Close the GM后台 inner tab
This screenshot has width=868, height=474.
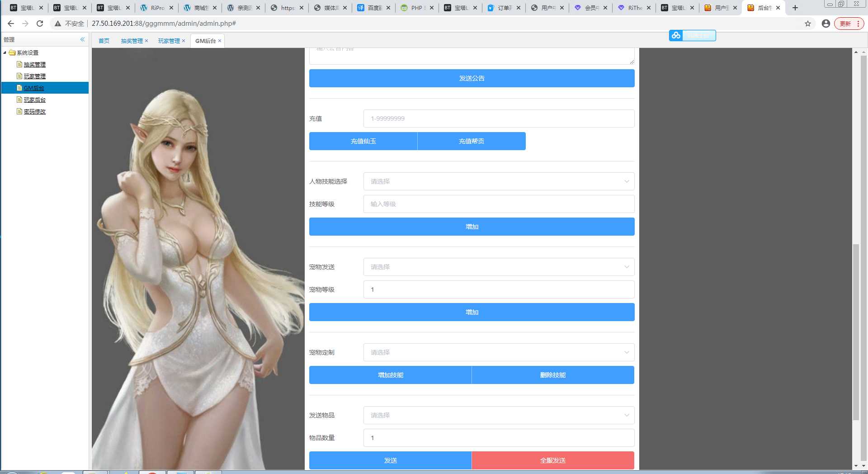point(220,41)
